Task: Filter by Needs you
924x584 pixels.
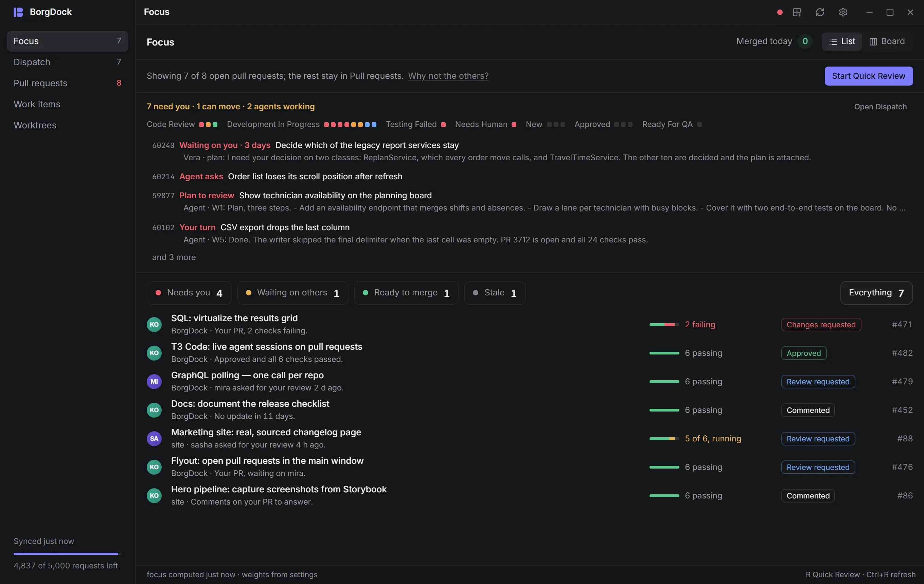Action: 189,293
